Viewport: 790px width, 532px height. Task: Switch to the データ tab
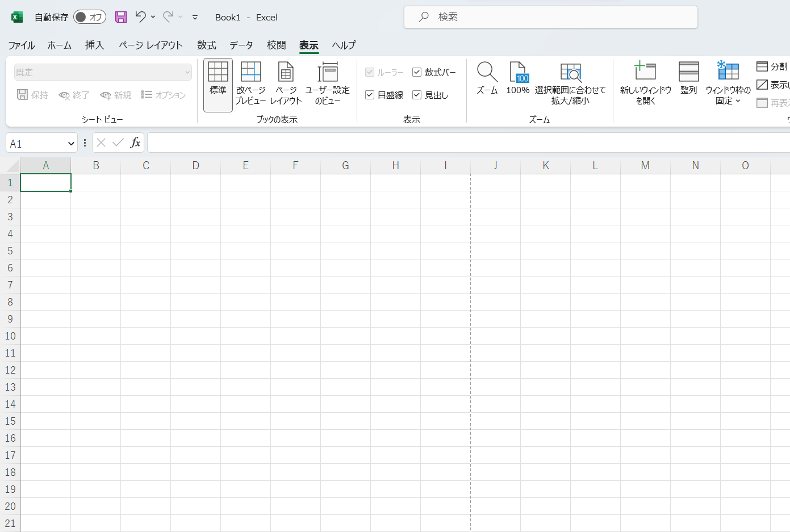[x=241, y=45]
